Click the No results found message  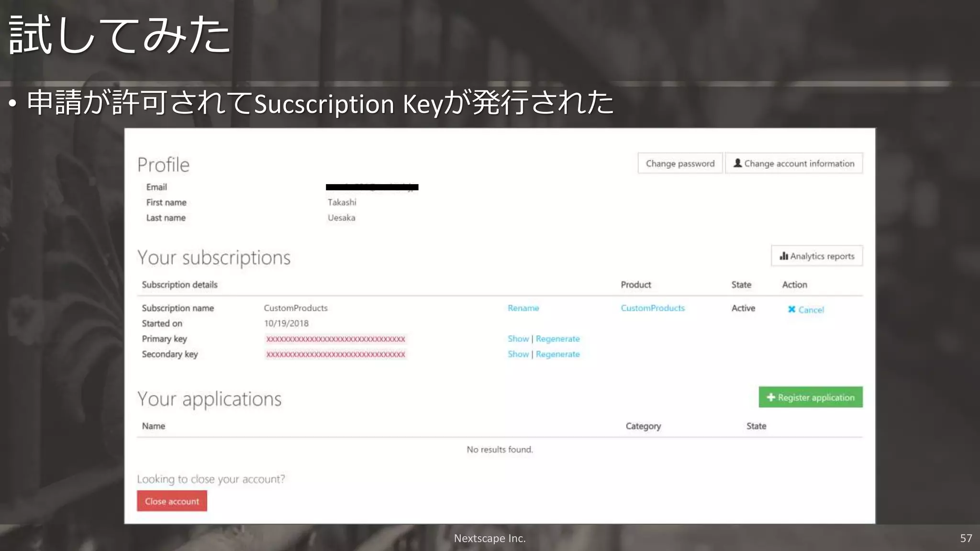tap(500, 450)
